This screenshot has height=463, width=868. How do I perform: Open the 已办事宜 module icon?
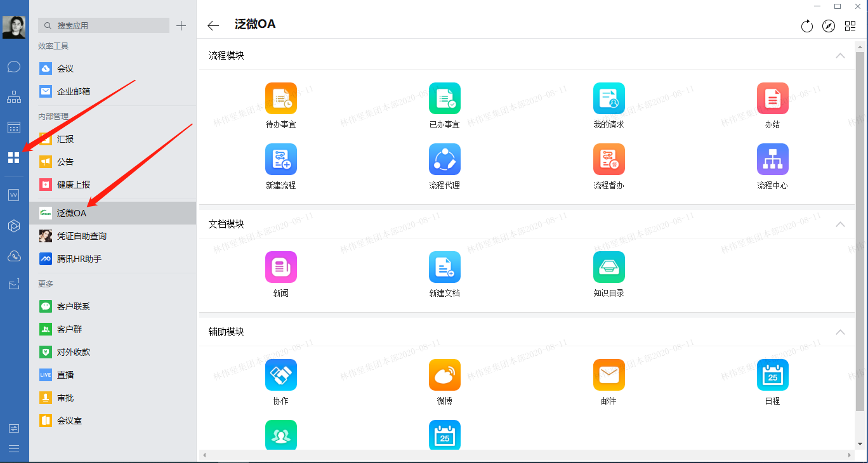click(x=445, y=98)
